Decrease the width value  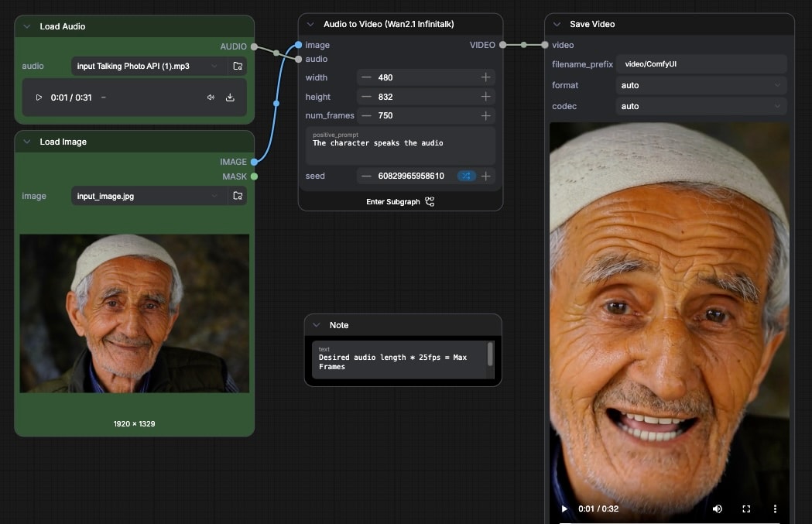tap(366, 77)
